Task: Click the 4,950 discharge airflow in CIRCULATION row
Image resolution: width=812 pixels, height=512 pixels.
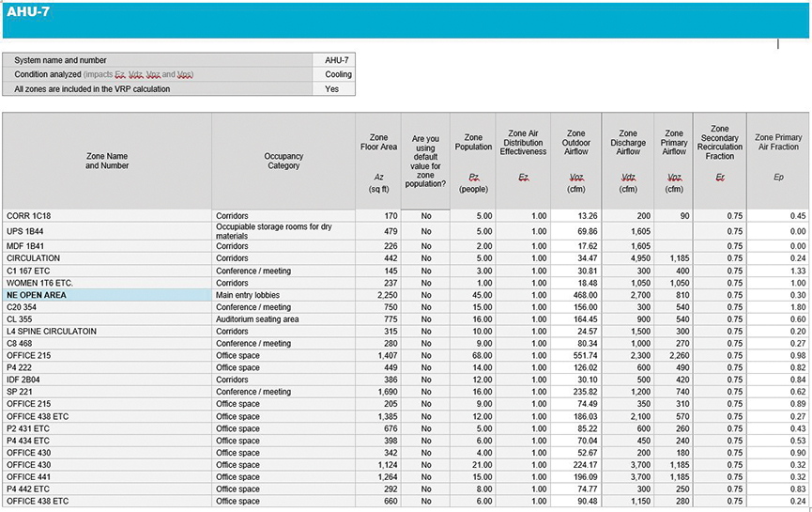Action: click(628, 258)
